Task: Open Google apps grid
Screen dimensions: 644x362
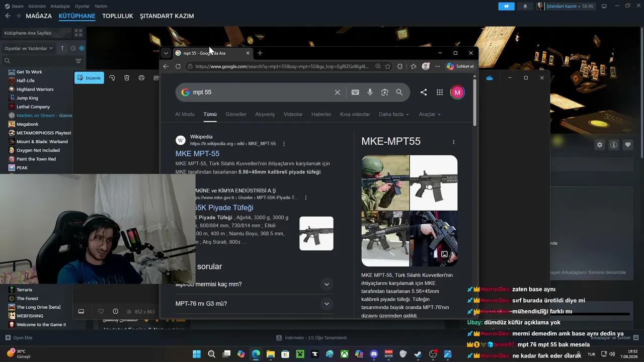Action: click(x=440, y=93)
